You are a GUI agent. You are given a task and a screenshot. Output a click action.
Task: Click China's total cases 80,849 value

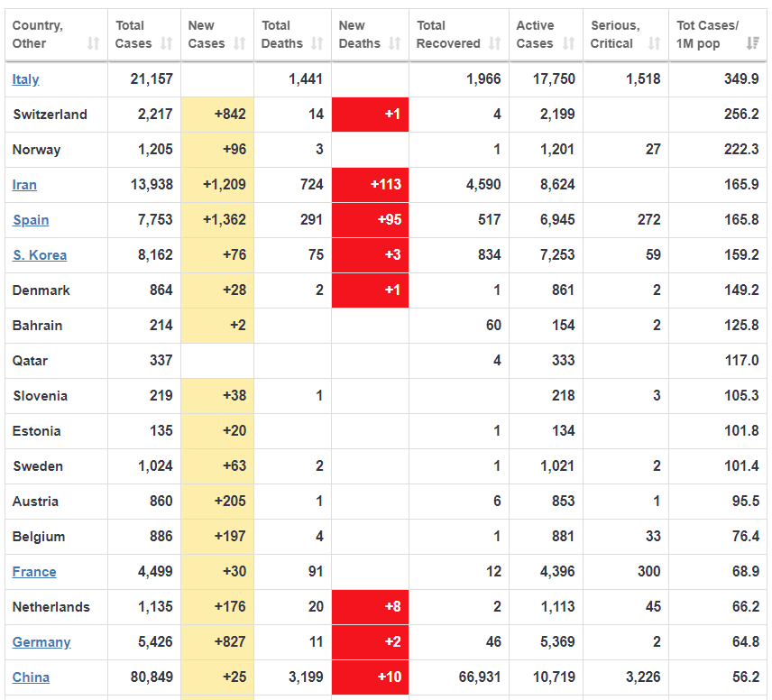pyautogui.click(x=152, y=677)
